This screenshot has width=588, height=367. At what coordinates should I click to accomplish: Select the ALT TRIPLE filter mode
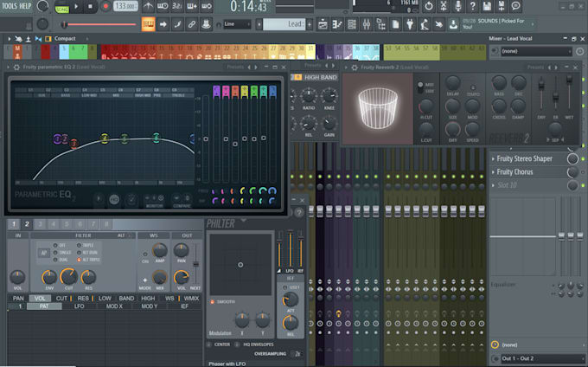pos(80,260)
